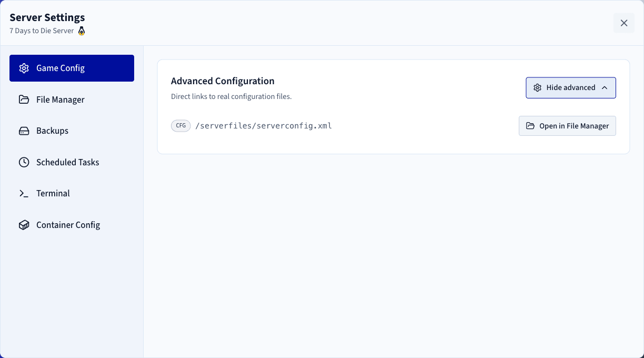Click the File Manager folder icon
Screen dimensions: 644x358
coord(24,100)
